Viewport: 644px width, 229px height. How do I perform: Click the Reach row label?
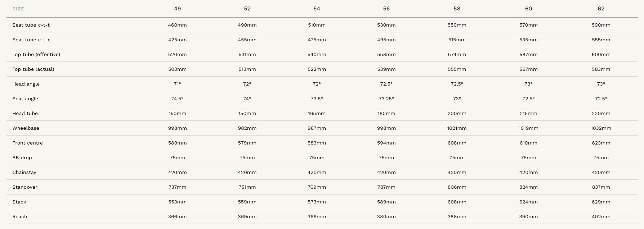pos(20,216)
